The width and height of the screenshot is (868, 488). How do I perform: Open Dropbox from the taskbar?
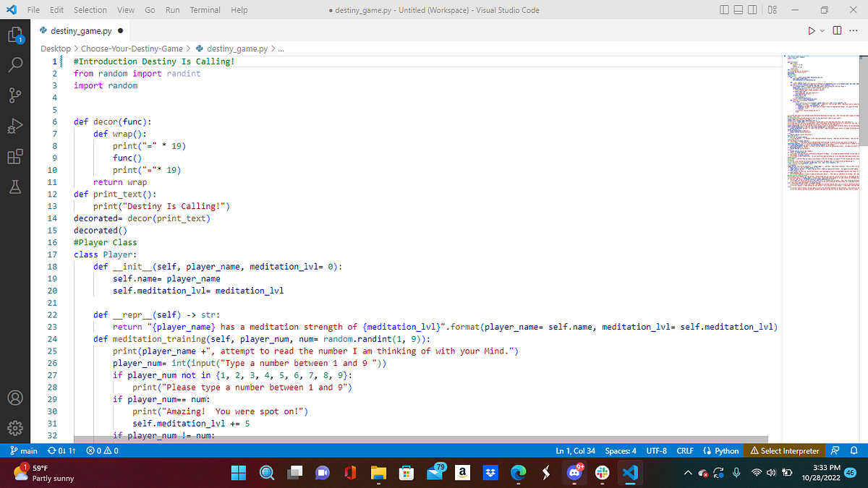[x=491, y=473]
